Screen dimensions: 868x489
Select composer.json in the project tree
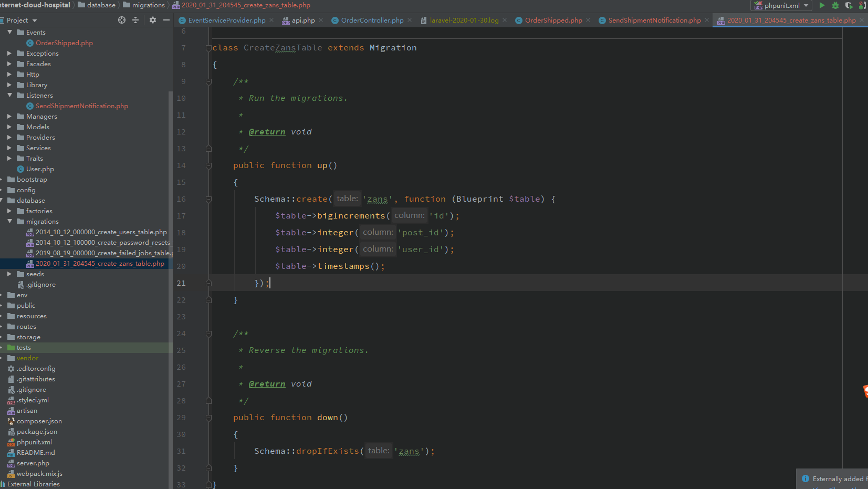tap(39, 421)
